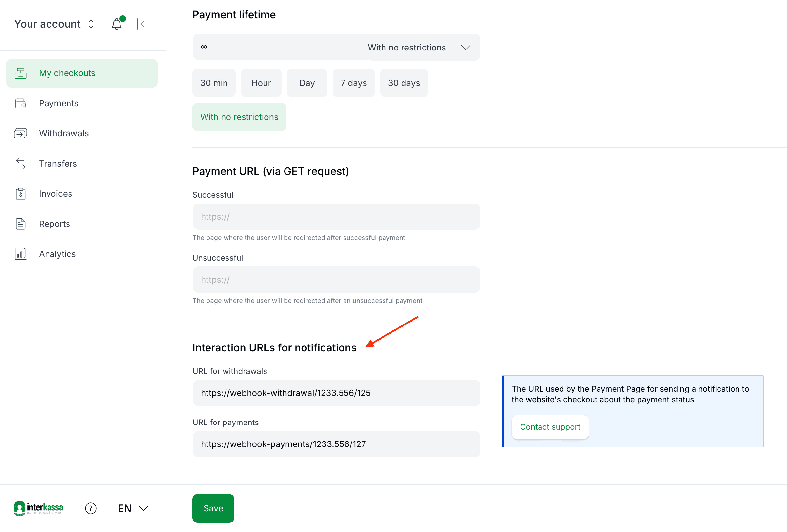
Task: Enable the 7 days lifetime option
Action: [x=353, y=83]
